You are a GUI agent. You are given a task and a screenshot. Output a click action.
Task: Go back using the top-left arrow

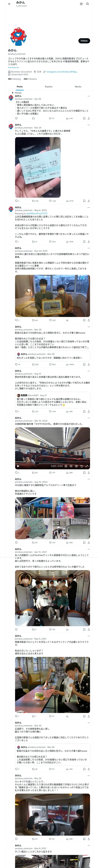9,4
